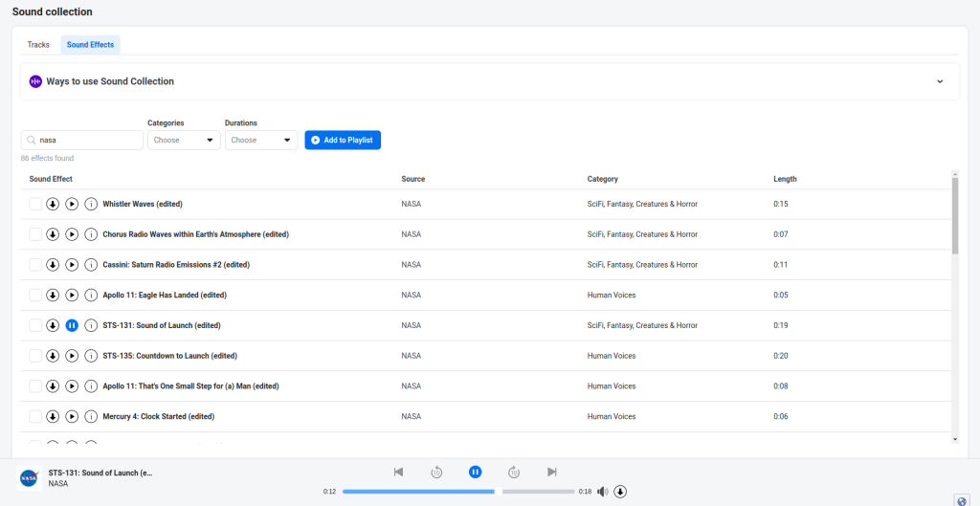Select Chorus Radio Waves checkbox
The height and width of the screenshot is (506, 980).
35,234
